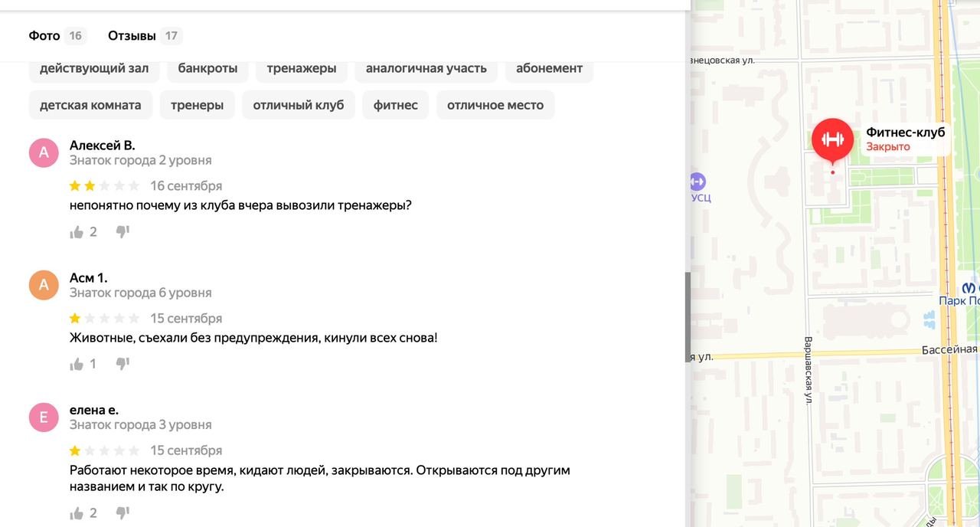
Task: Click the red fitness club map pin
Action: click(832, 140)
